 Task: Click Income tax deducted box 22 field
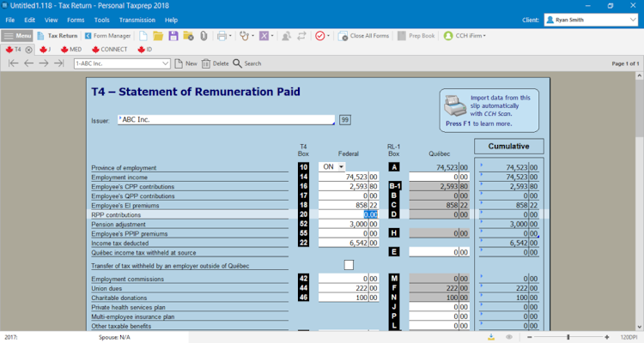[349, 243]
